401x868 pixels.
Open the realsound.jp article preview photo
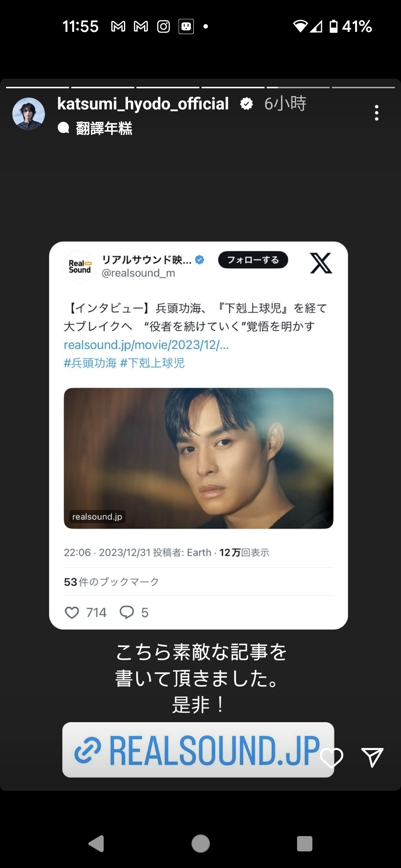point(199,458)
